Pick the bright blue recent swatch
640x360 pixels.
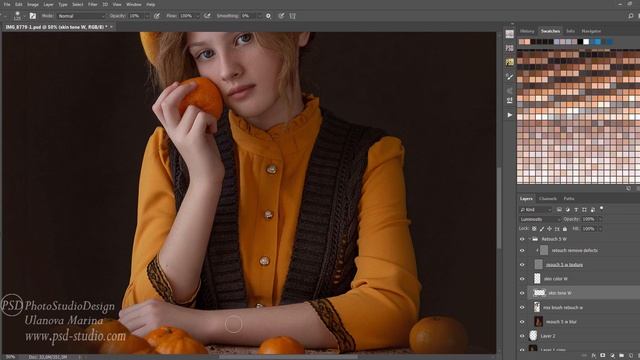(x=598, y=42)
